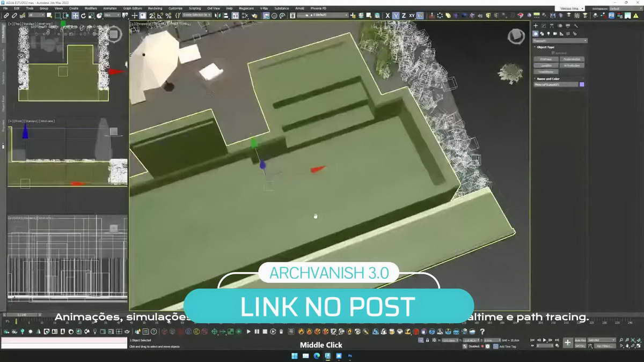
Task: Choose the Select and Scale tool
Action: (92, 16)
